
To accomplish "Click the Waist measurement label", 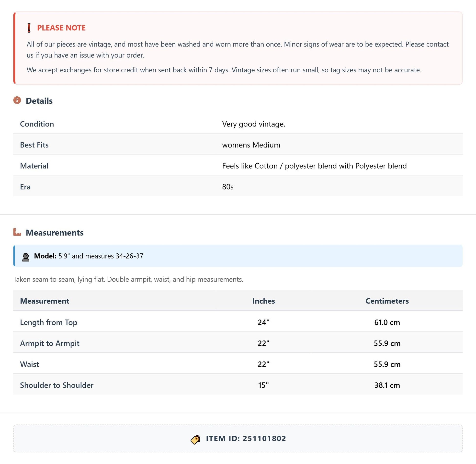I will 29,364.
